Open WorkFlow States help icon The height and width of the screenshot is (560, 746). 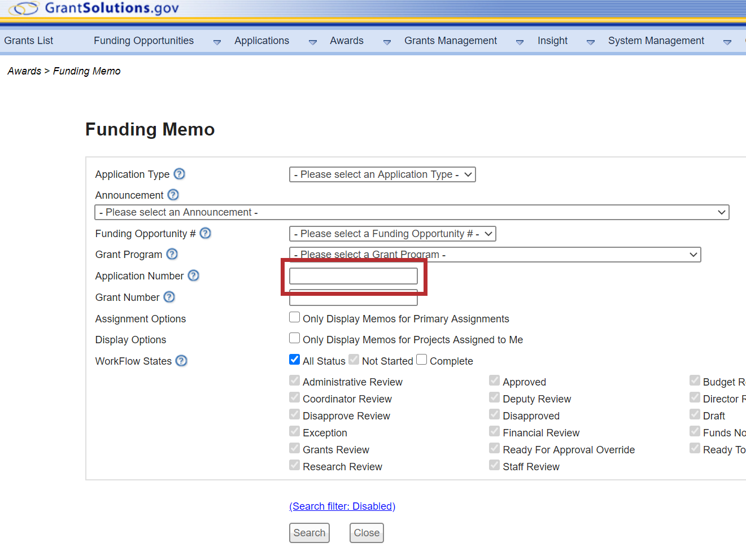181,361
